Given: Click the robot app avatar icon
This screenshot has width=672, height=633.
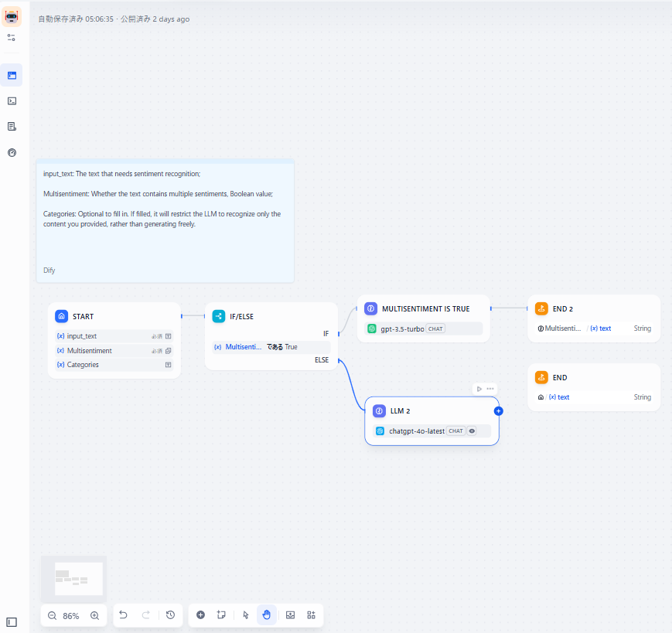Looking at the screenshot, I should pos(12,17).
